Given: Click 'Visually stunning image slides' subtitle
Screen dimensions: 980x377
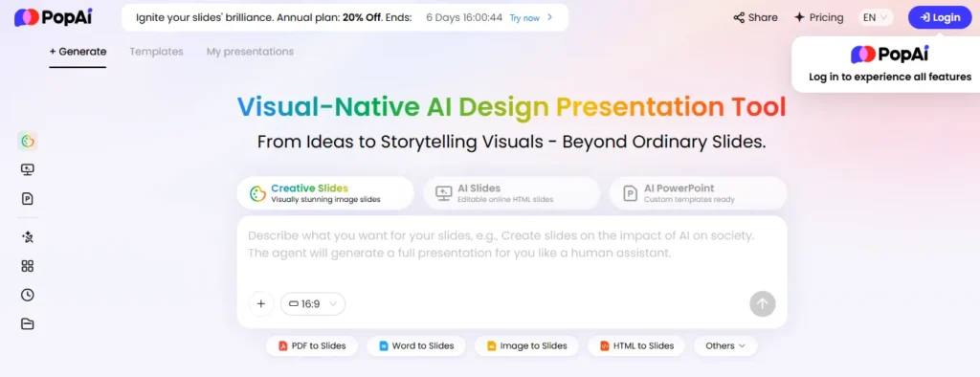Looking at the screenshot, I should click(x=325, y=200).
